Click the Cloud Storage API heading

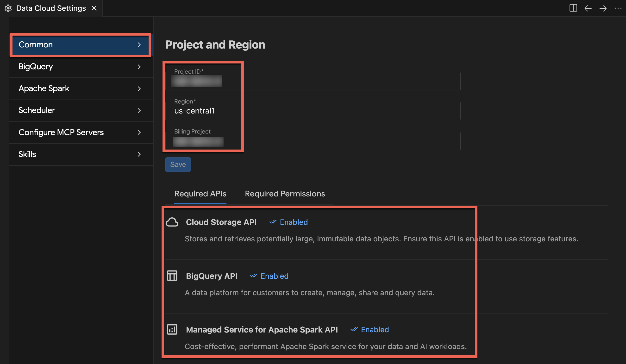click(221, 222)
